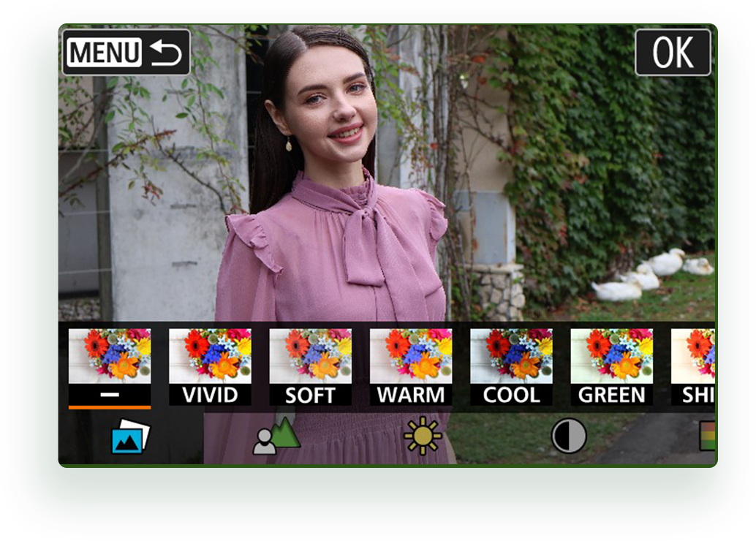
Task: Pick the WARM preset flower thumbnail
Action: coord(410,355)
